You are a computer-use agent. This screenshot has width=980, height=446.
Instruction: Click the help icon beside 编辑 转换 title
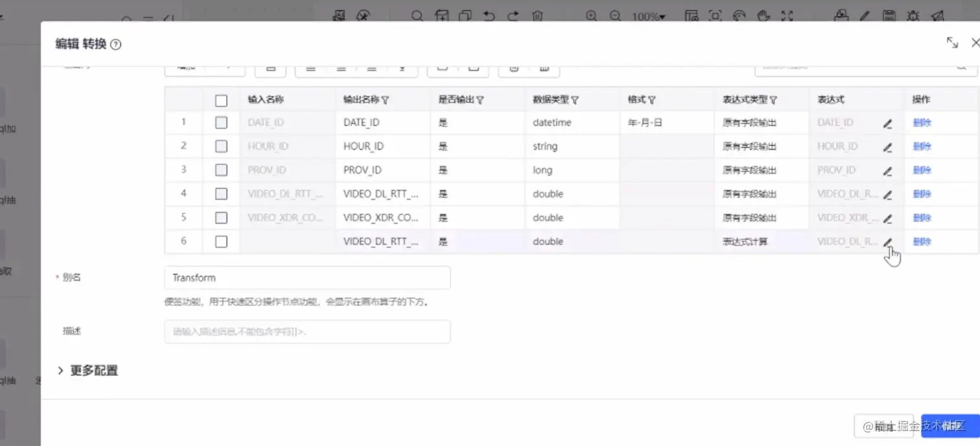pos(116,45)
